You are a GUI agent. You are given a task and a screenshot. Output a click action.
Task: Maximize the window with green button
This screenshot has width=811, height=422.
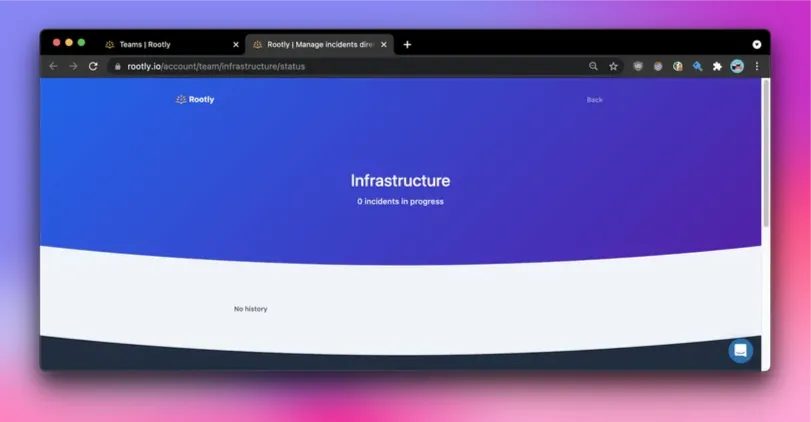click(81, 42)
